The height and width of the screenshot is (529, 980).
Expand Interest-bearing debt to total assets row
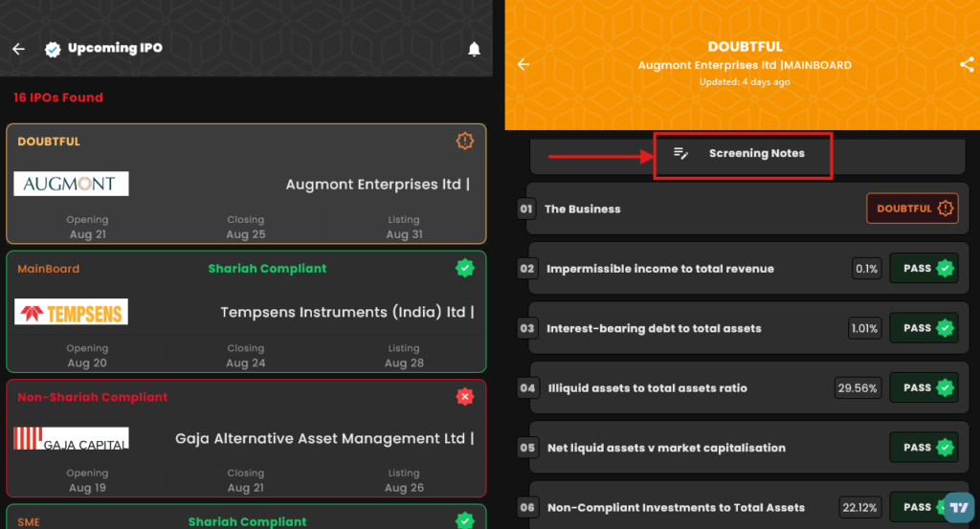[x=747, y=328]
